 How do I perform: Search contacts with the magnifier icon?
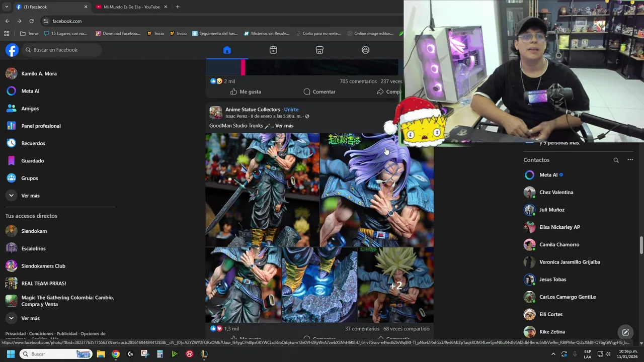point(616,160)
